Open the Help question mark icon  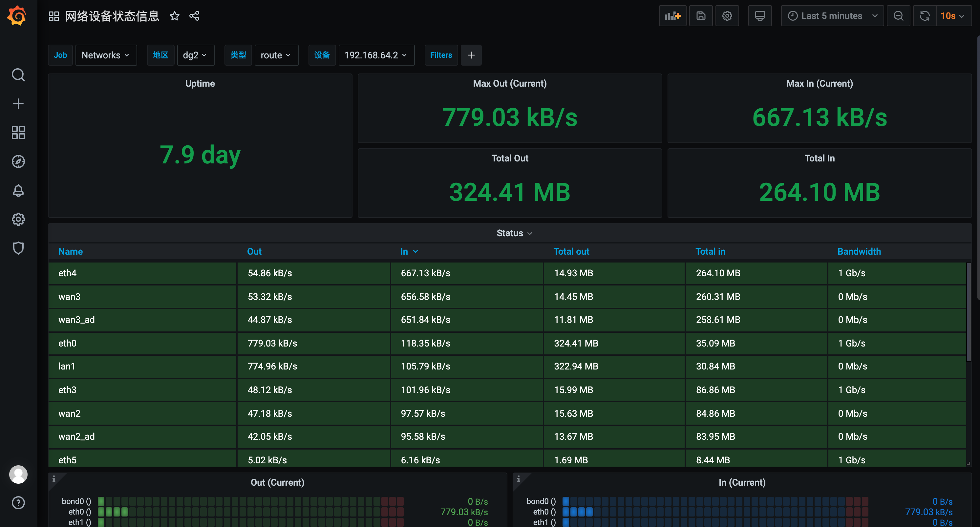[x=18, y=503]
